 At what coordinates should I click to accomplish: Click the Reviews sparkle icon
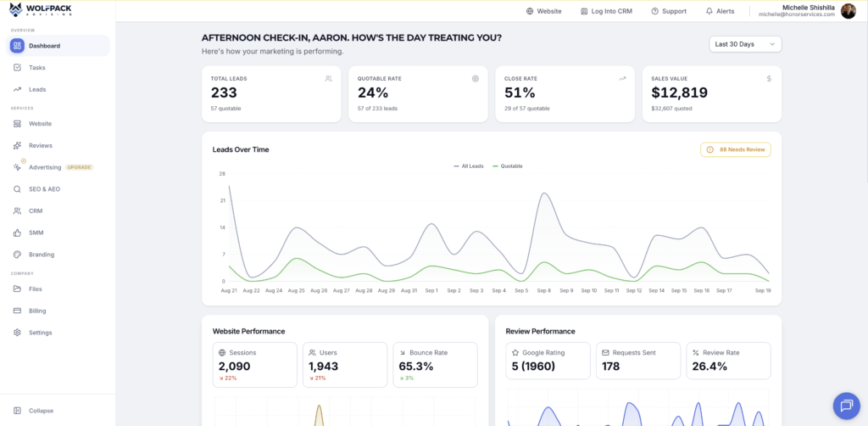point(17,145)
